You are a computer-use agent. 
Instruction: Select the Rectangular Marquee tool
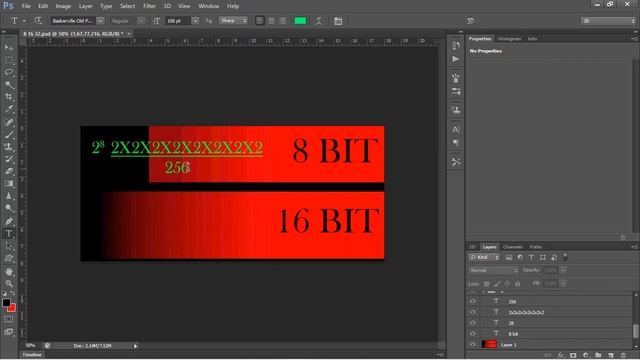click(9, 60)
